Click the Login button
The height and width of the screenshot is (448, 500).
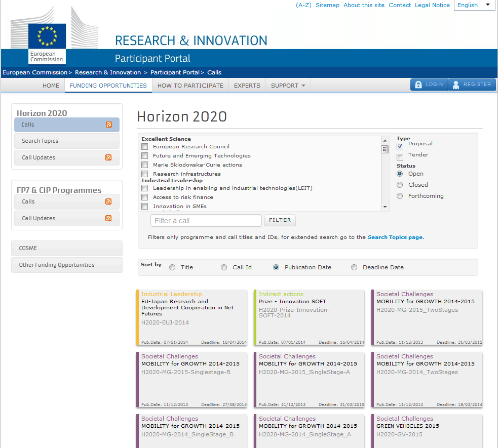pos(429,85)
